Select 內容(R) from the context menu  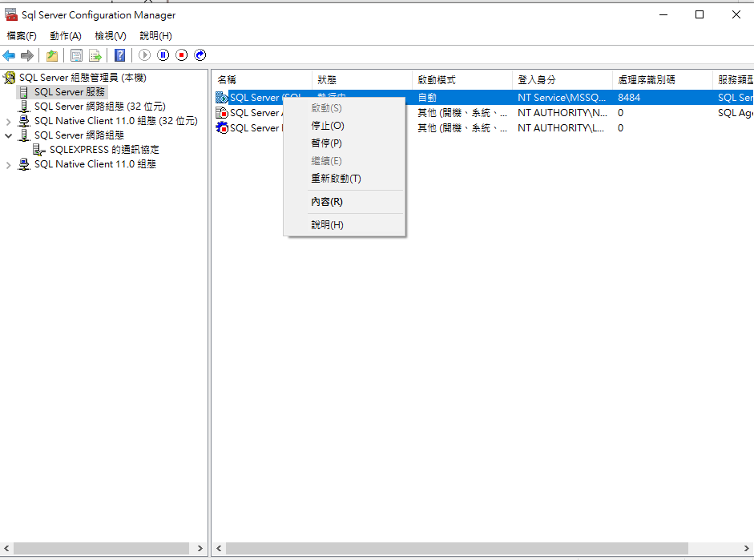[x=326, y=202]
